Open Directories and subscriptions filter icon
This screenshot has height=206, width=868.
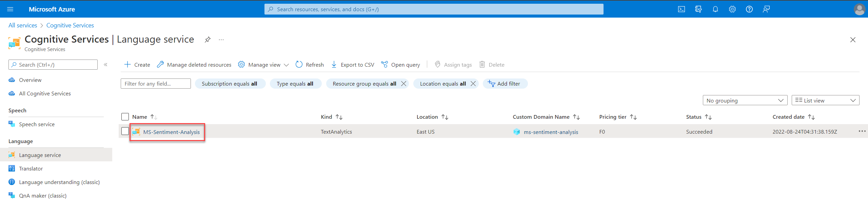[x=698, y=9]
